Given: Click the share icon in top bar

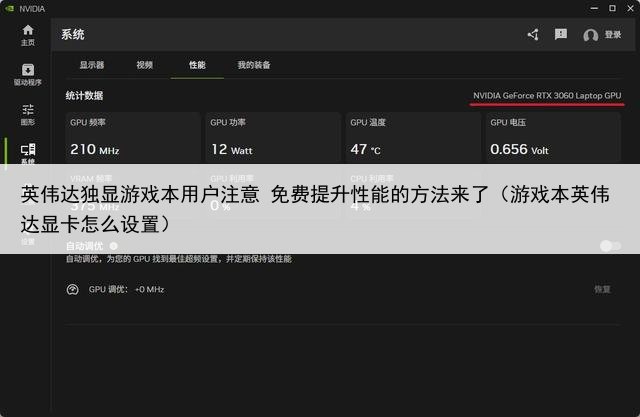Looking at the screenshot, I should click(533, 35).
